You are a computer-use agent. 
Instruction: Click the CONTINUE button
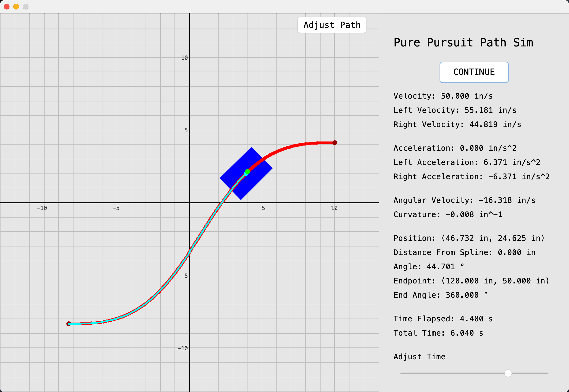[x=474, y=72]
